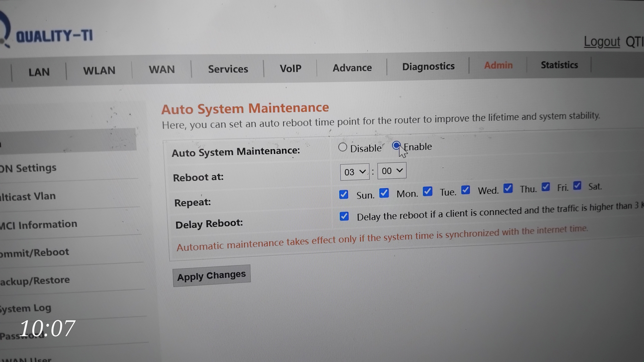Select the Enable radio button
This screenshot has width=644, height=362.
tap(396, 145)
